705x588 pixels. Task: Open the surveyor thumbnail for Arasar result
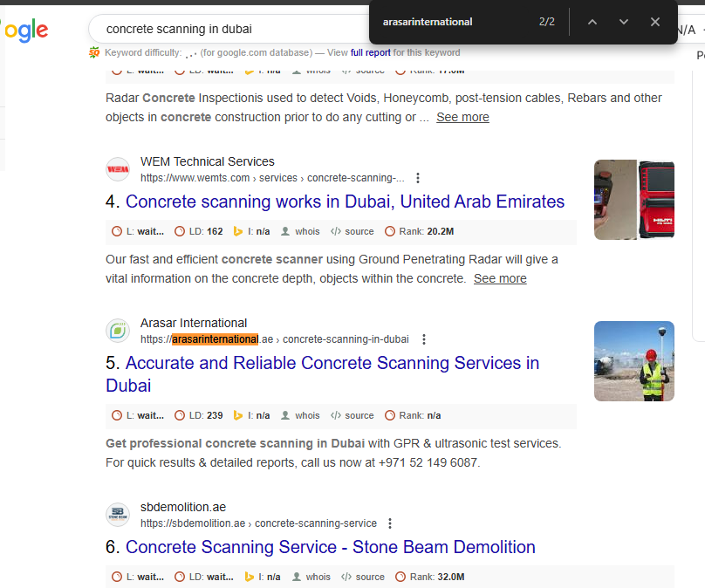[633, 361]
